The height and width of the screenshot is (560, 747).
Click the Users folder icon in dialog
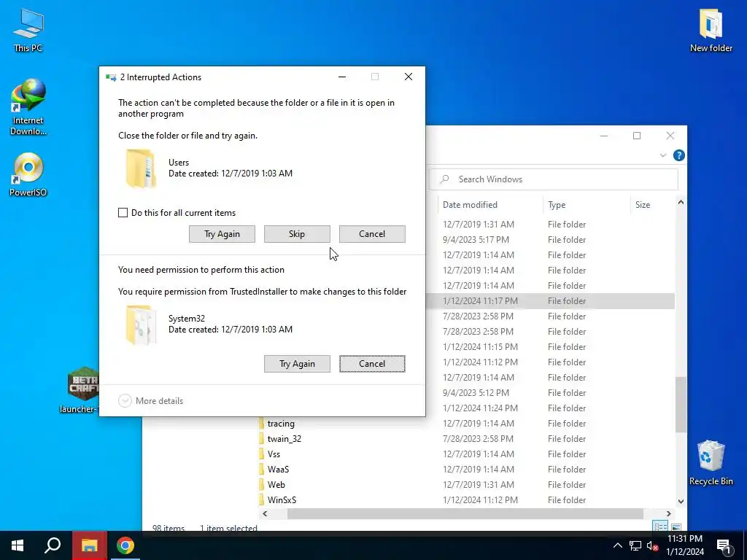coord(141,168)
